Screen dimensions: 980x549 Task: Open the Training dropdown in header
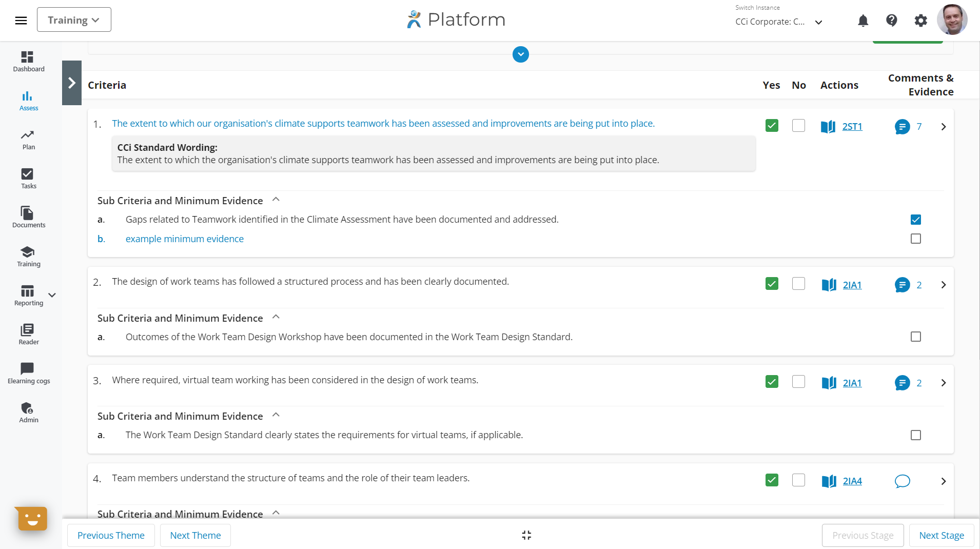[x=74, y=20]
